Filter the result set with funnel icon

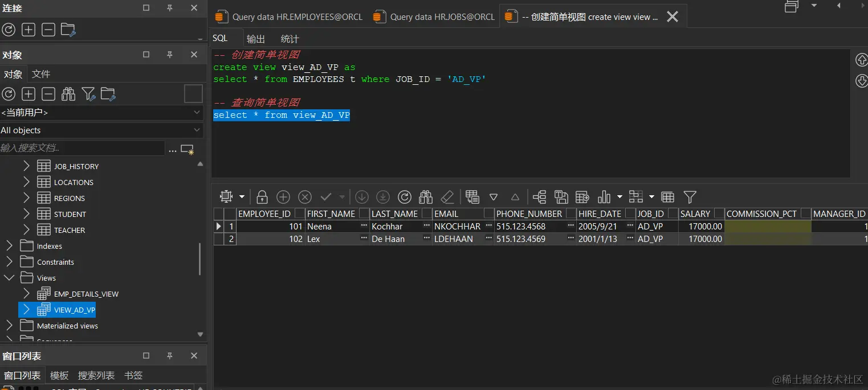click(690, 197)
